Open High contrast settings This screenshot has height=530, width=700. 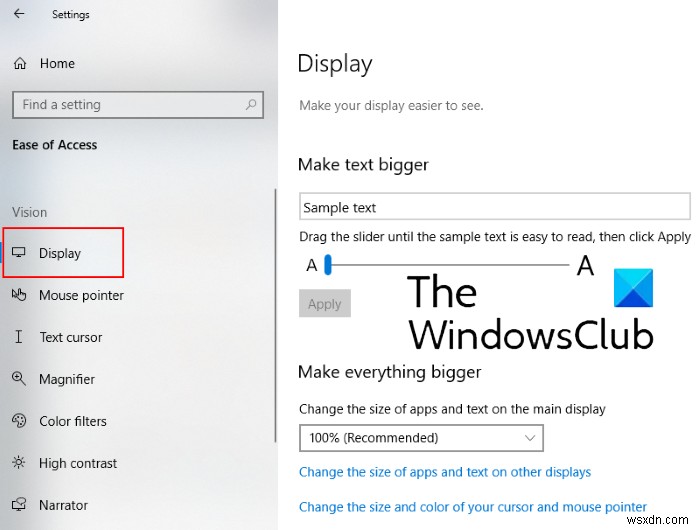pos(78,463)
